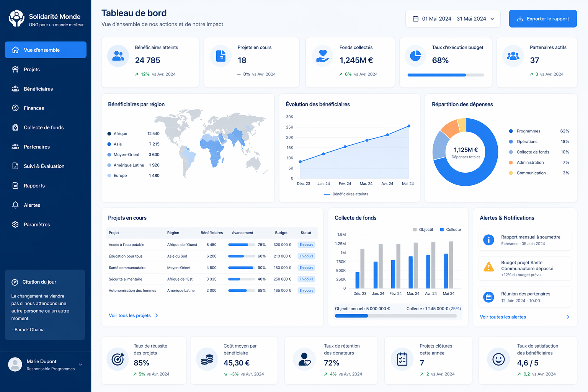The height and width of the screenshot is (392, 588).
Task: Click the calendar icon for Réunion des partenaires
Action: (488, 297)
